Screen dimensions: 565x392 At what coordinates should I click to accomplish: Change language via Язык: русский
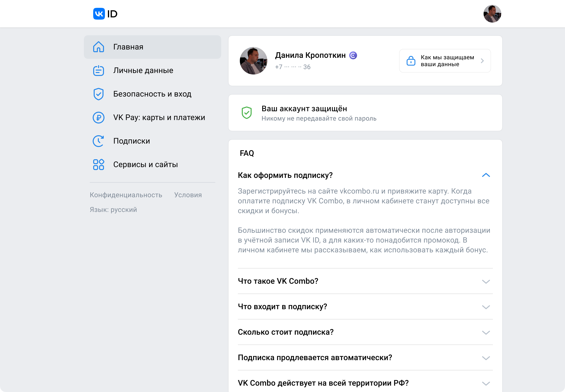pyautogui.click(x=113, y=210)
